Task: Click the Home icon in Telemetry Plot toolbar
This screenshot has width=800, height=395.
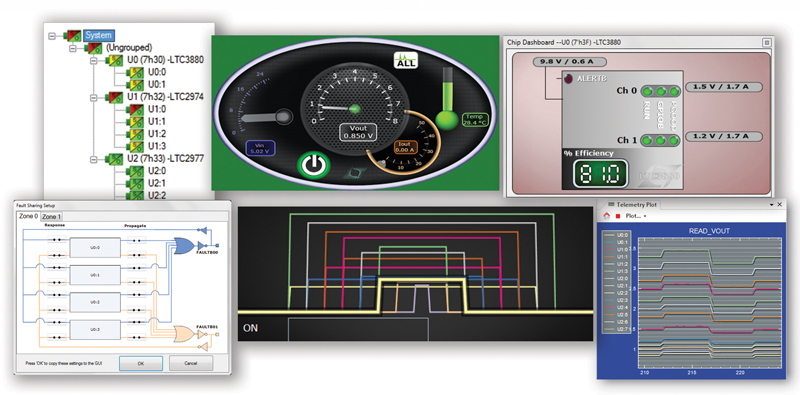Action: tap(607, 216)
